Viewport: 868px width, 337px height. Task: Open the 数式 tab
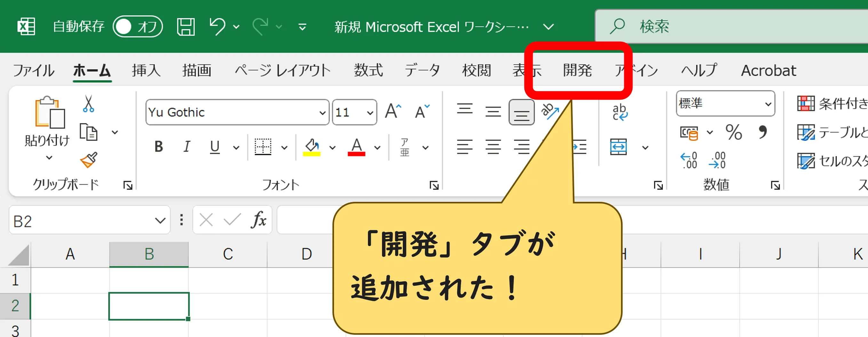368,70
